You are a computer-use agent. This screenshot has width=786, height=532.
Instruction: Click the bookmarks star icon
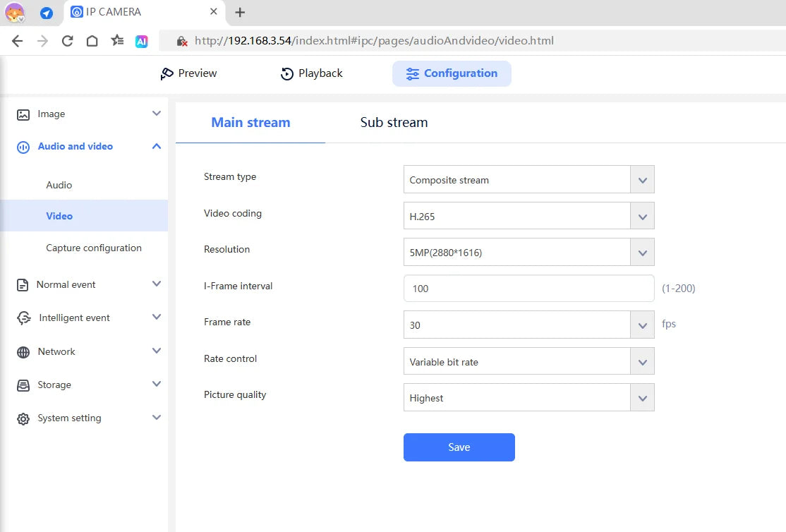click(117, 41)
